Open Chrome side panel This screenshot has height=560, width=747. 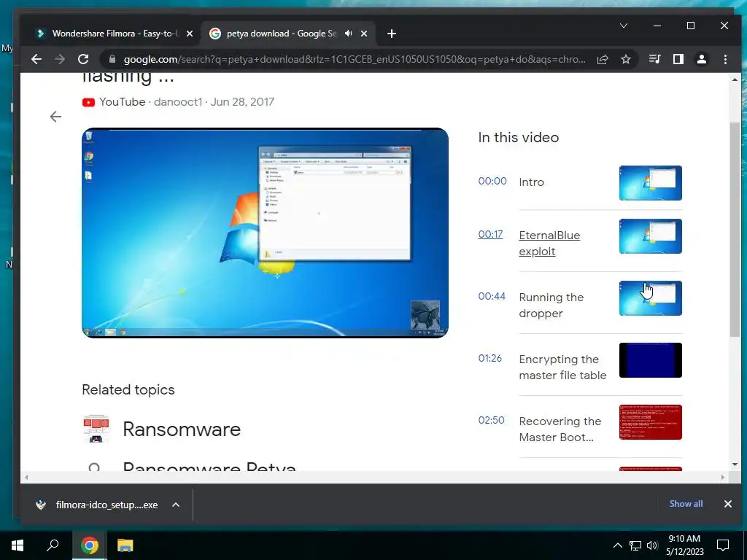pyautogui.click(x=678, y=59)
